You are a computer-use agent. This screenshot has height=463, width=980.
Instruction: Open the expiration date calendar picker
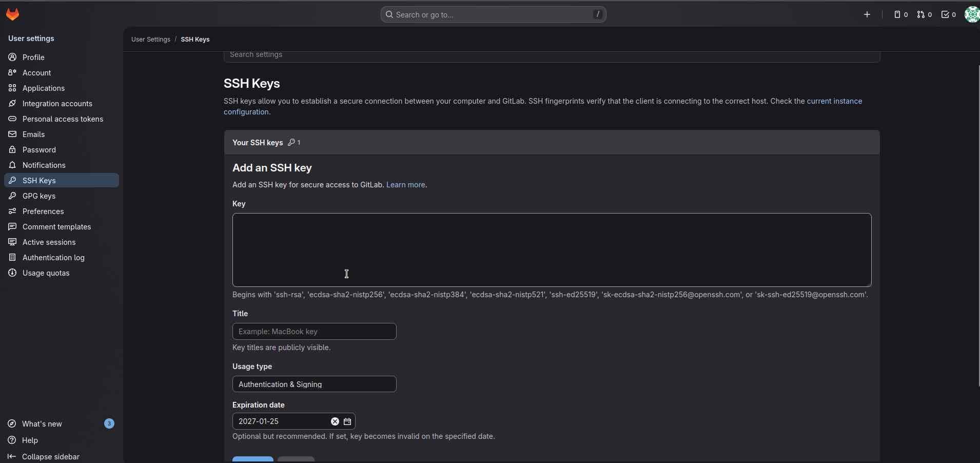(x=347, y=421)
